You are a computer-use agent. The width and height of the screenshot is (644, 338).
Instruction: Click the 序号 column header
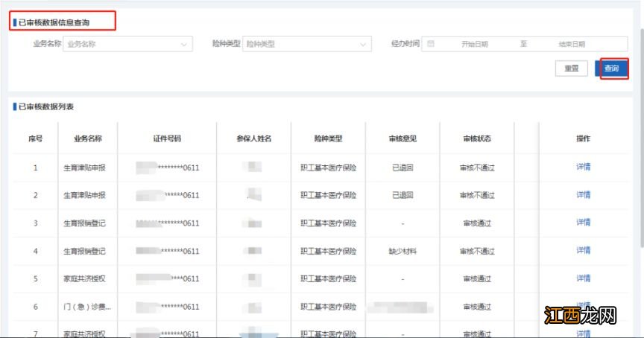pyautogui.click(x=35, y=138)
